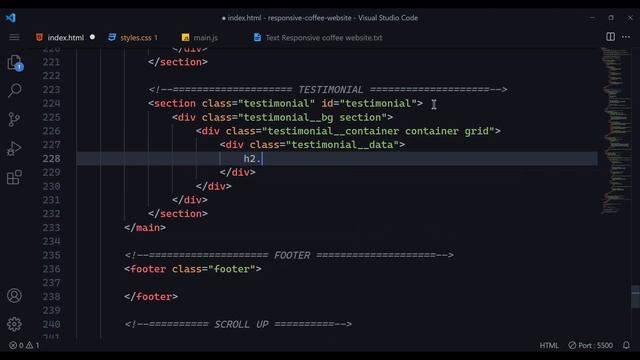Image resolution: width=640 pixels, height=360 pixels.
Task: Open the Extensions view
Action: tap(14, 177)
